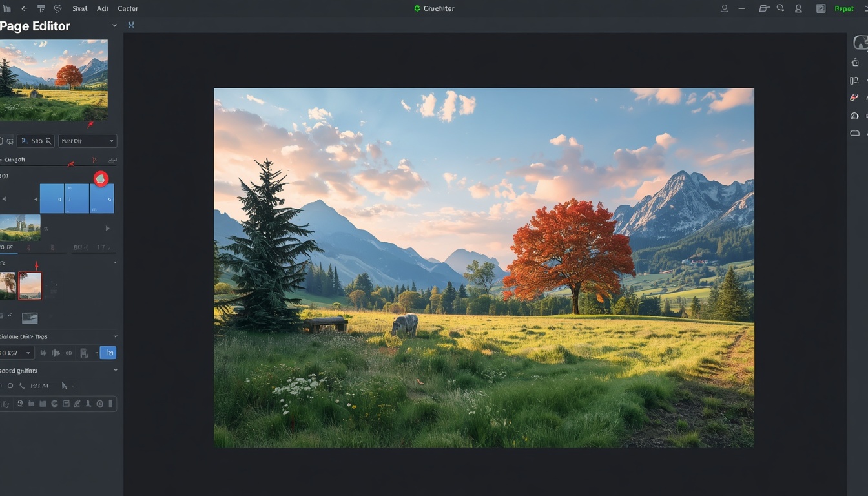Open the Carter menu
Viewport: 868px width, 496px height.
click(128, 8)
